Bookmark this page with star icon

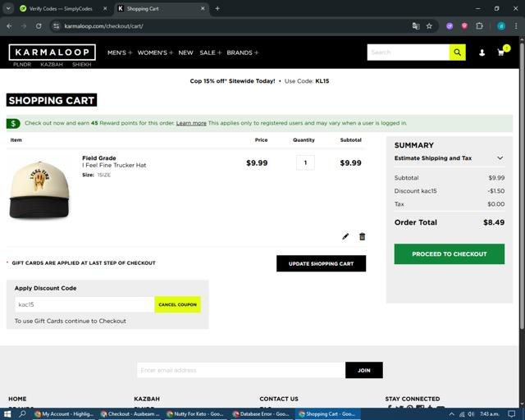point(429,25)
